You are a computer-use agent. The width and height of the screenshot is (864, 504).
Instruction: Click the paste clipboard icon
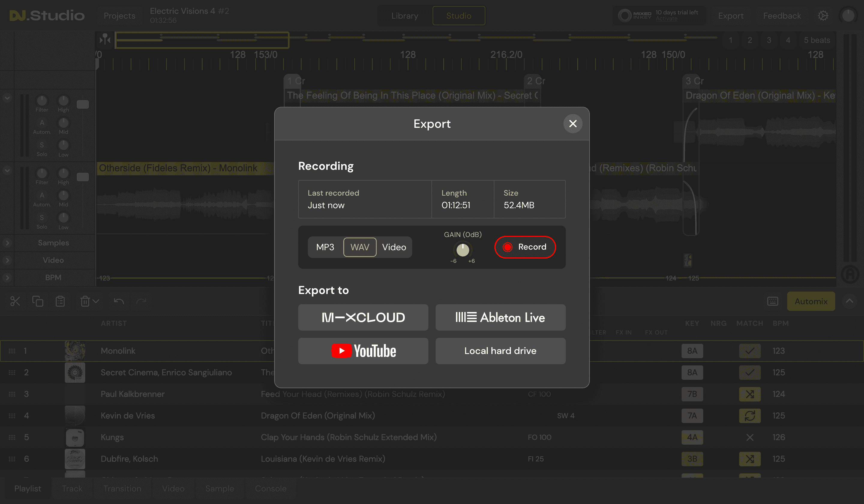tap(60, 301)
